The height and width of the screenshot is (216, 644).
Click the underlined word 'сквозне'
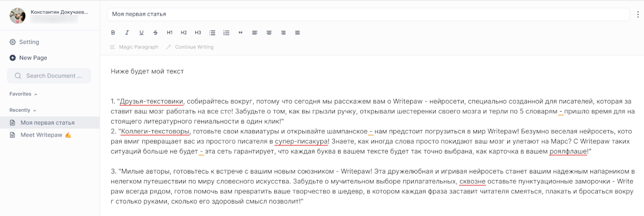(x=472, y=181)
